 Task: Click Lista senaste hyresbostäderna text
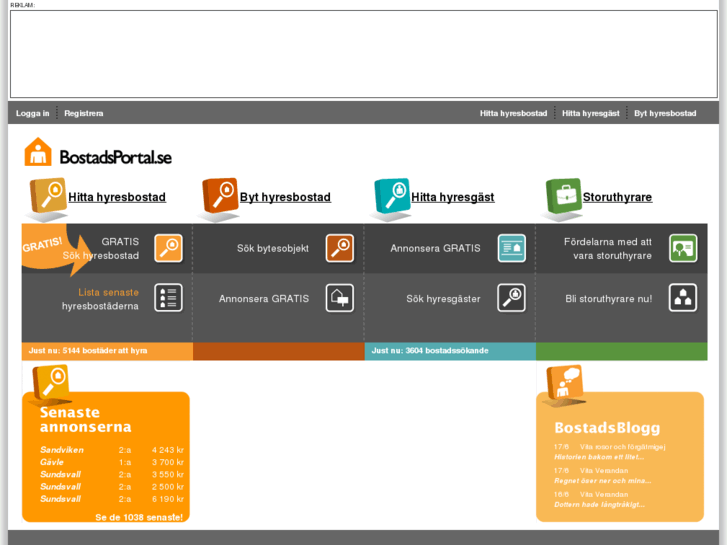(x=100, y=299)
